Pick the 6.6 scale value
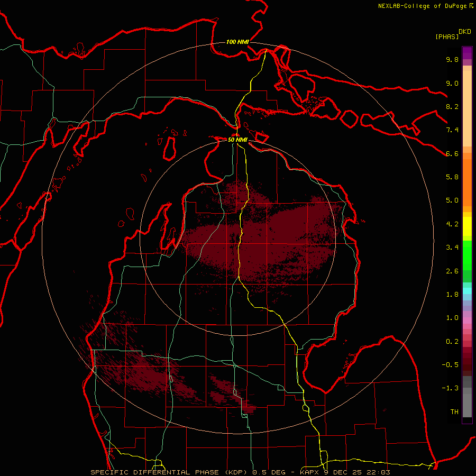476x476 pixels. point(452,153)
